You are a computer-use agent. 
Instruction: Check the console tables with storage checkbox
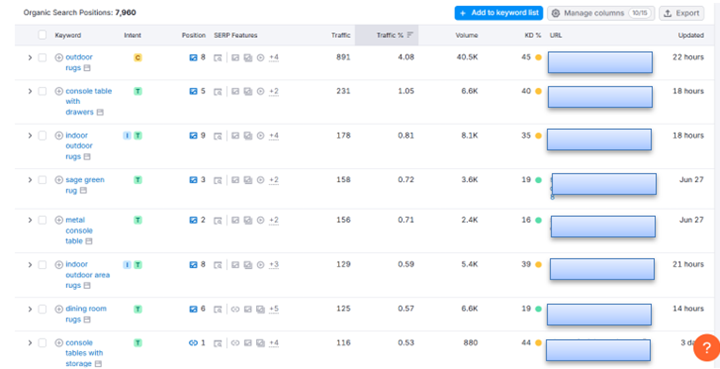tap(42, 343)
